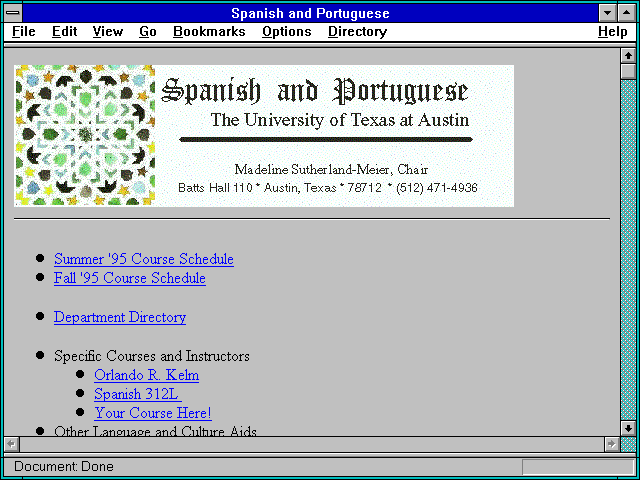Click the vertical scrollbar thumb
The image size is (640, 480).
click(x=628, y=71)
